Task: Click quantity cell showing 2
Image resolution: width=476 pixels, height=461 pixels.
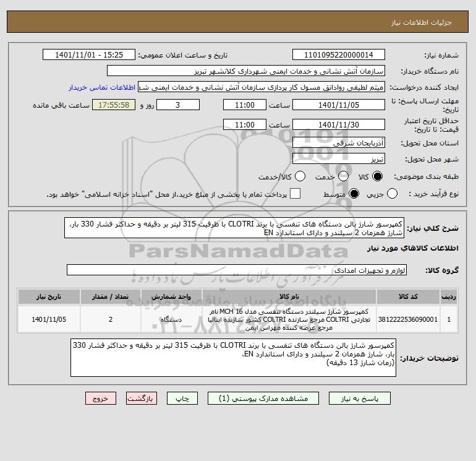Action: click(x=111, y=319)
